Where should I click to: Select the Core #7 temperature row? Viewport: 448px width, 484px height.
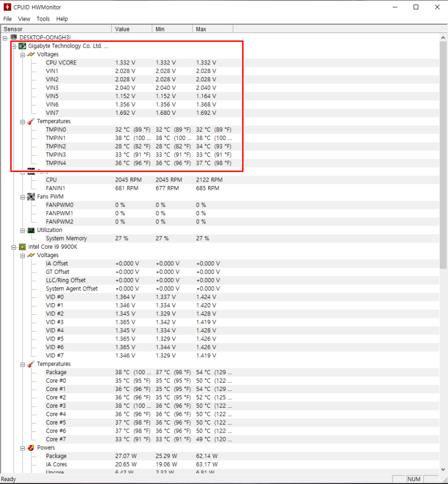click(241, 439)
